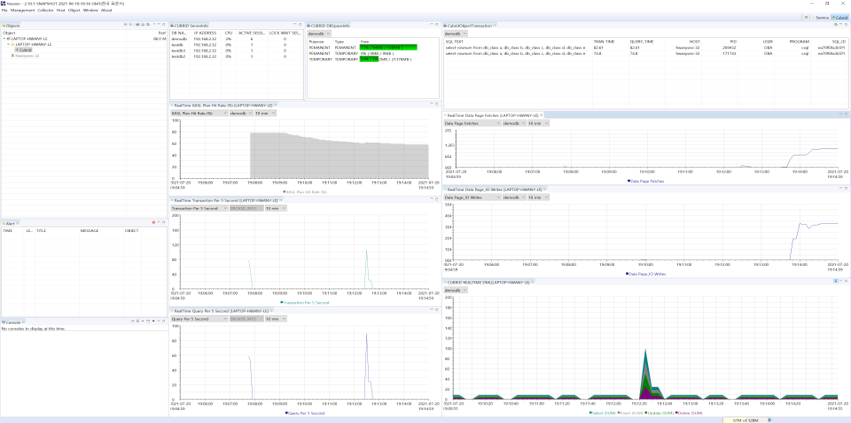The height and width of the screenshot is (423, 851).
Task: Open the Query Per 5 Second dropdown
Action: [x=199, y=319]
